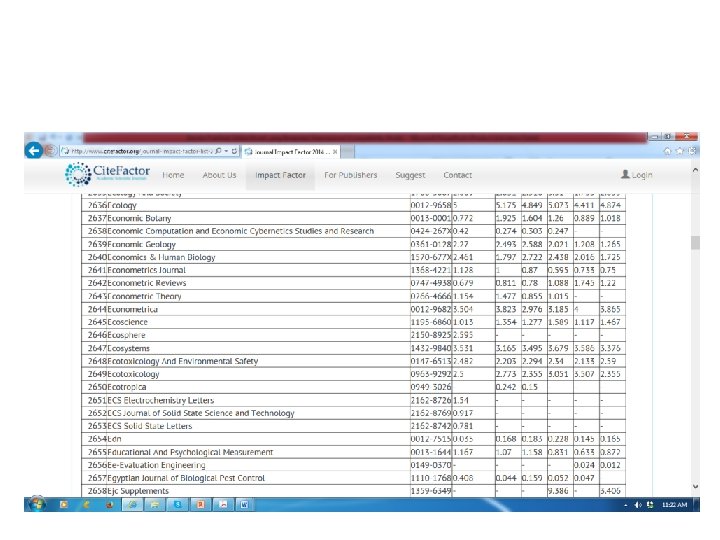This screenshot has width=720, height=540.
Task: Click Ee-Evaluation Engineering journal name
Action: click(x=156, y=465)
